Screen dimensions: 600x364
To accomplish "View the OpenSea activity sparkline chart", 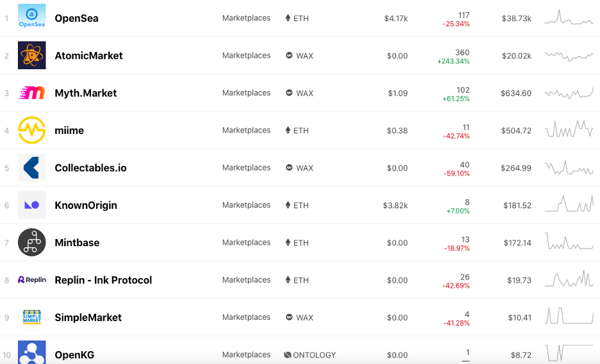I will tap(569, 17).
